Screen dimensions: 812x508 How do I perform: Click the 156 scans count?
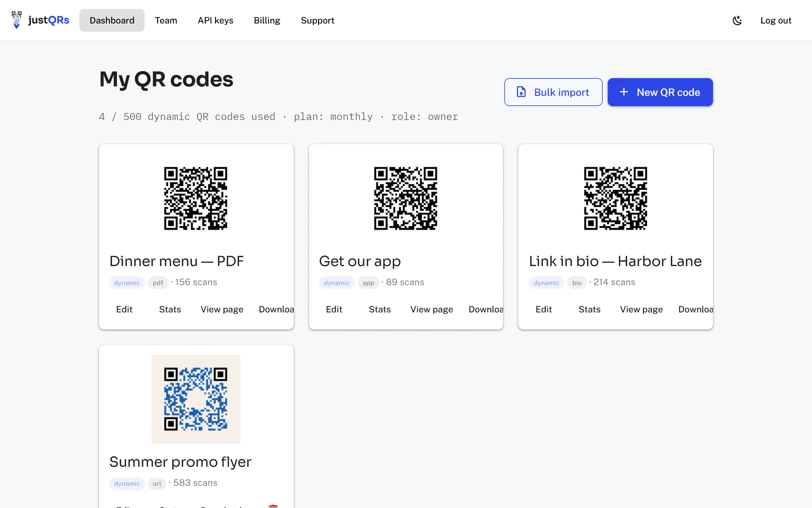pos(196,282)
